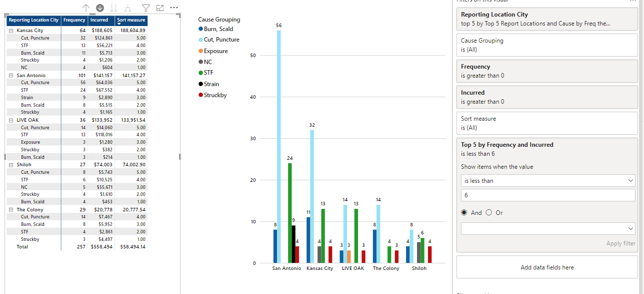Click Kansas City incurred value $188,605
Image resolution: width=644 pixels, height=294 pixels.
click(x=101, y=31)
